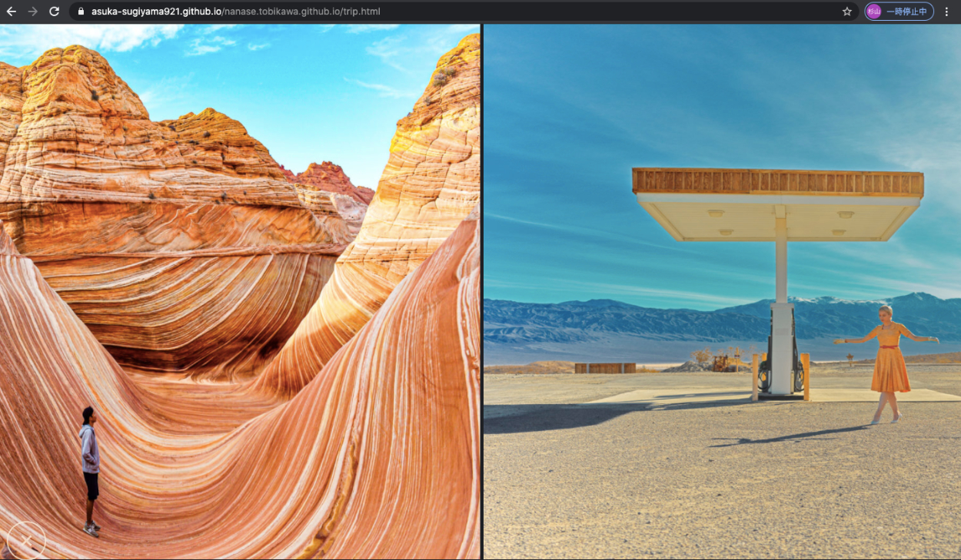The image size is (961, 560).
Task: Bookmark this page with the star icon
Action: (847, 12)
